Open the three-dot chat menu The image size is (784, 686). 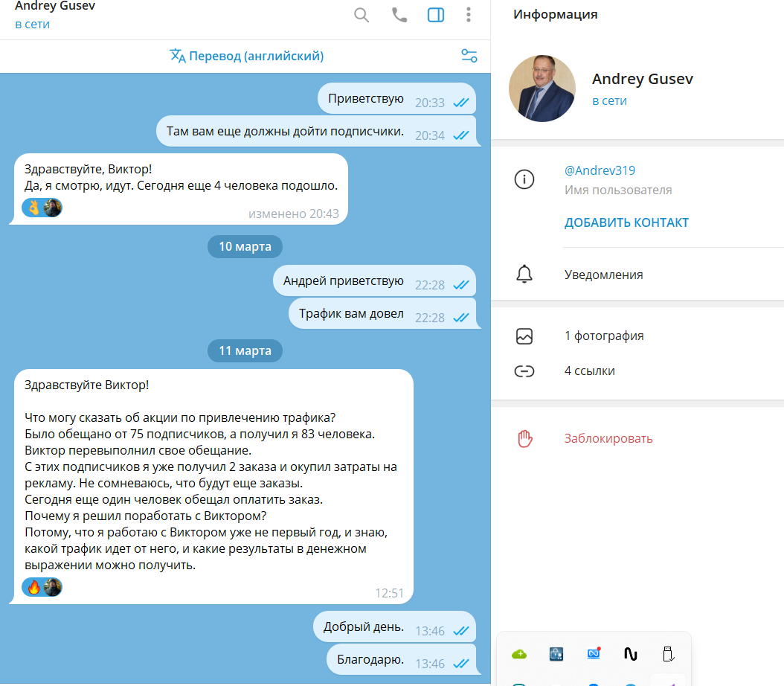coord(469,15)
